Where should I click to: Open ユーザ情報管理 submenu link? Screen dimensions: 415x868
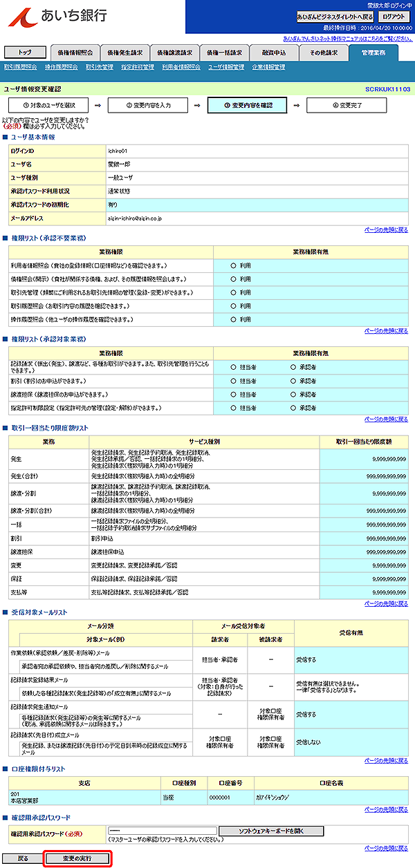226,67
